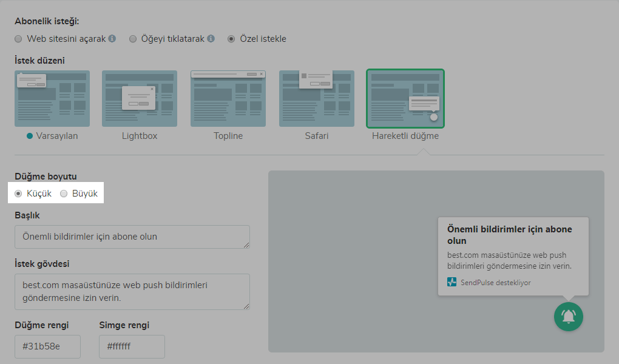Choose the Varsayılan layout thumbnail
Screen dimensions: 619x364
click(52, 99)
